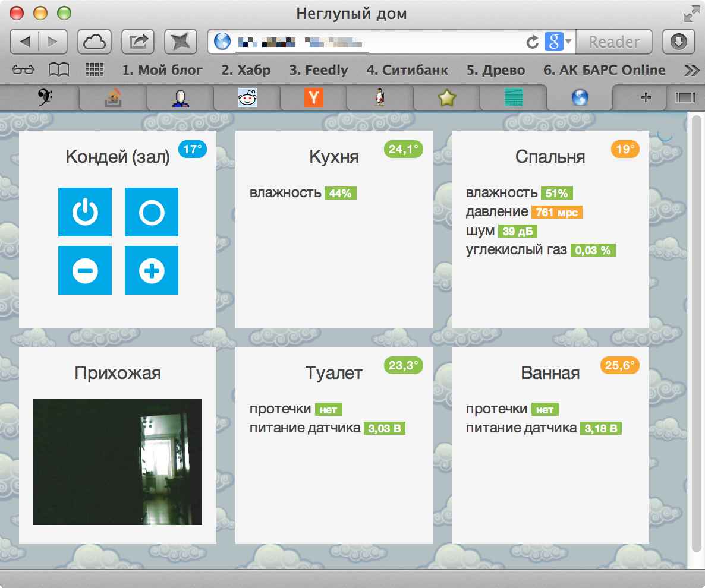Go forward with the browser forward arrow
The image size is (705, 588).
[x=53, y=42]
